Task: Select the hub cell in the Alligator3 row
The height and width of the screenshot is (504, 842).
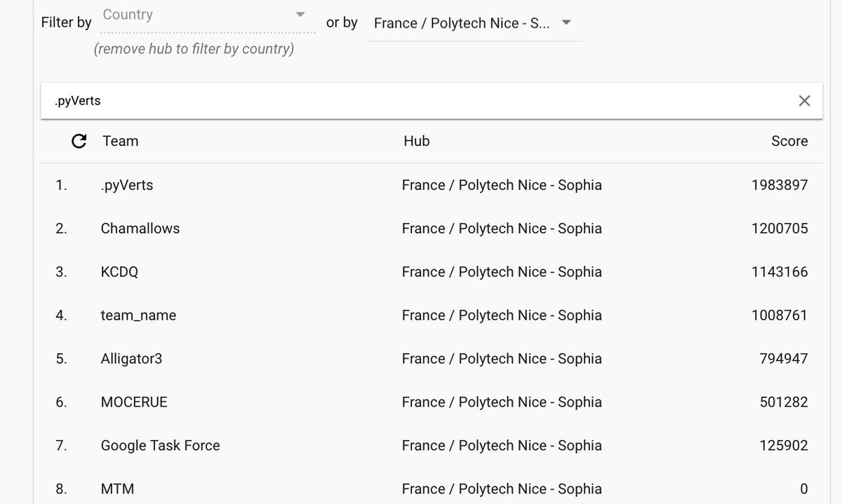Action: [502, 359]
